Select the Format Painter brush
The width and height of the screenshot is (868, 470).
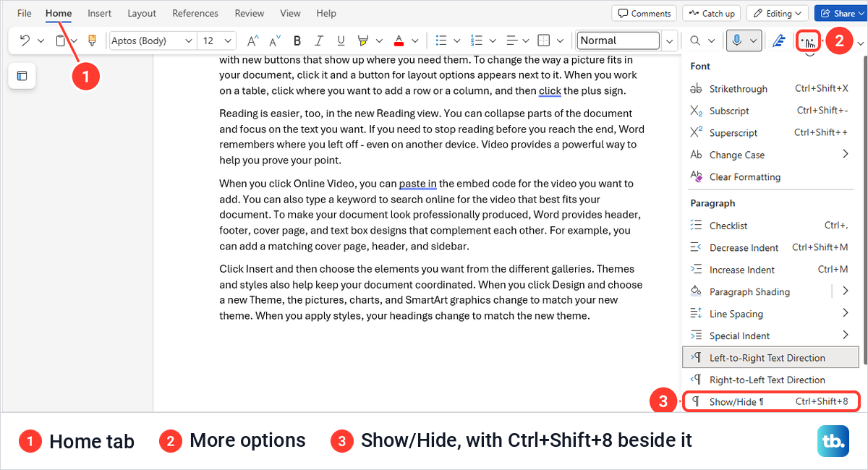tap(92, 40)
